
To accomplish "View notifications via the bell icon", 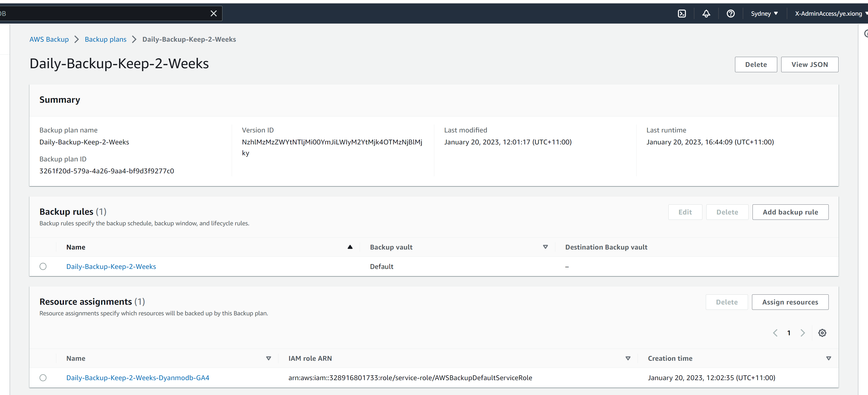I will [706, 14].
